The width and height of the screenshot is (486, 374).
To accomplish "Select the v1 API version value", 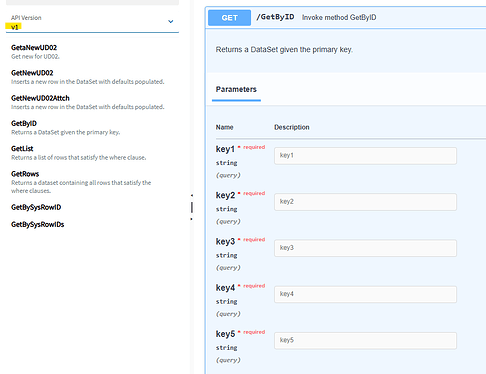I will point(15,27).
